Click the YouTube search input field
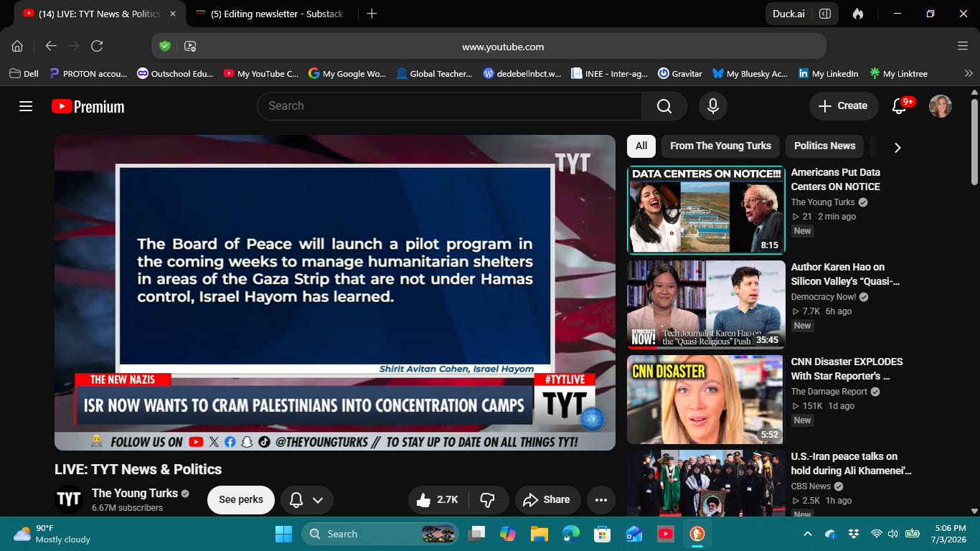980x551 pixels. point(449,106)
